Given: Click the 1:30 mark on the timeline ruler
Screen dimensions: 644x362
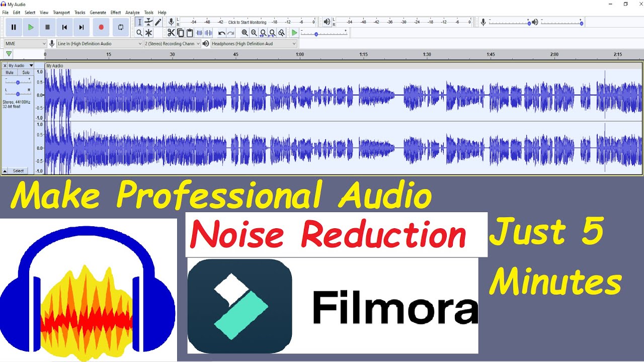Looking at the screenshot, I should click(x=427, y=54).
